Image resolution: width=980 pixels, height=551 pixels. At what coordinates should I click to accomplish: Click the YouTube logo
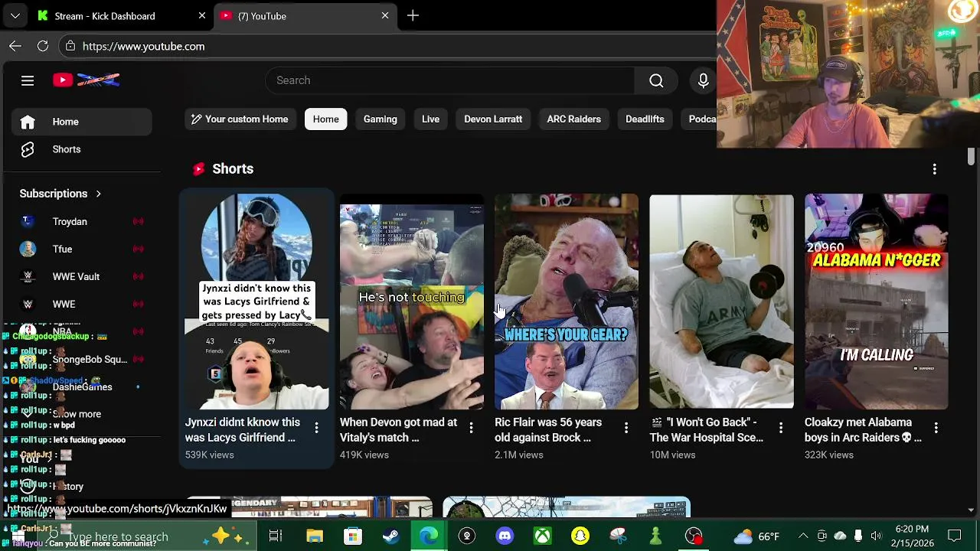[x=86, y=80]
